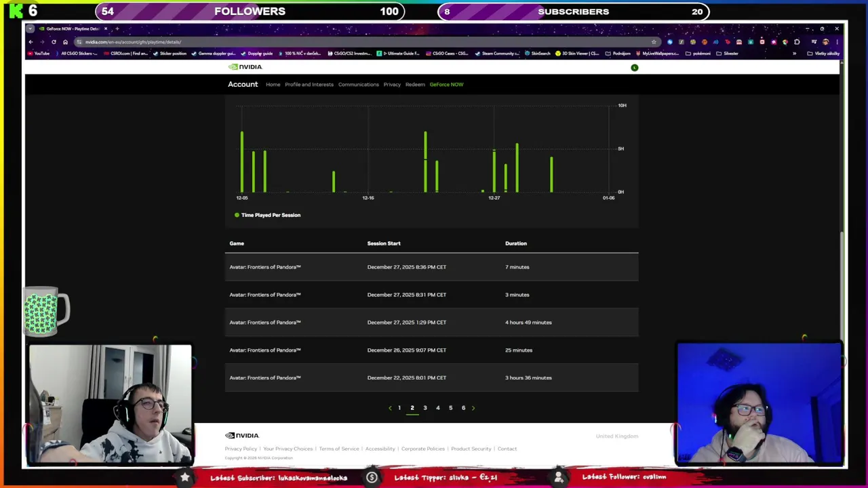Expand the Silvester bookmark folder
868x488 pixels.
coord(727,54)
